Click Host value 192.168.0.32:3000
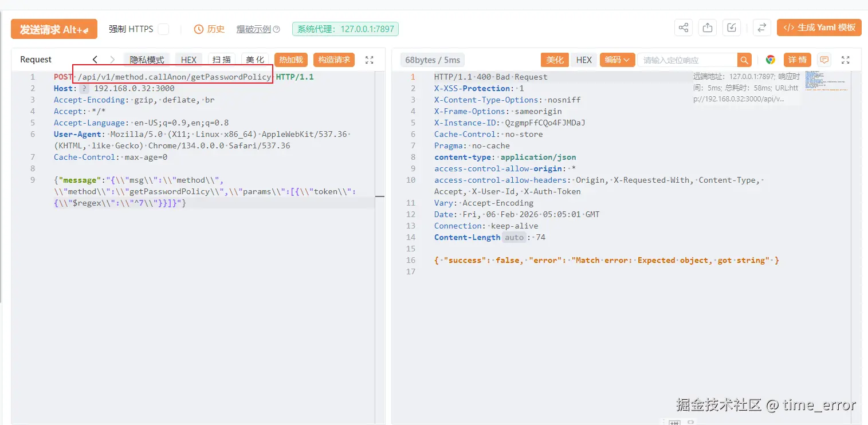 point(134,88)
